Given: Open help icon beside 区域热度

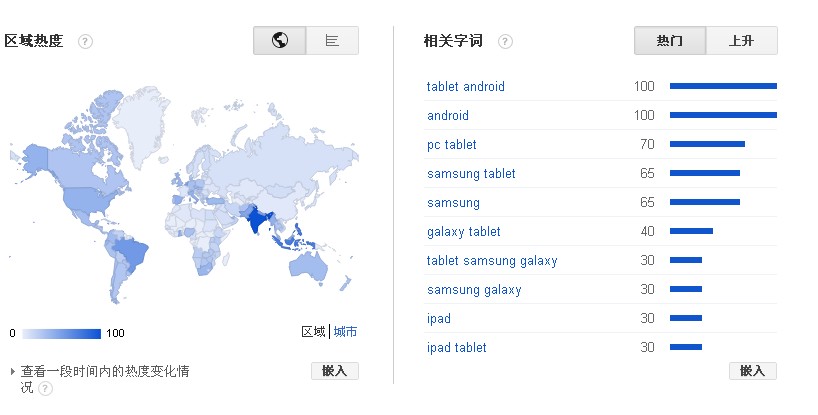Looking at the screenshot, I should [x=85, y=41].
